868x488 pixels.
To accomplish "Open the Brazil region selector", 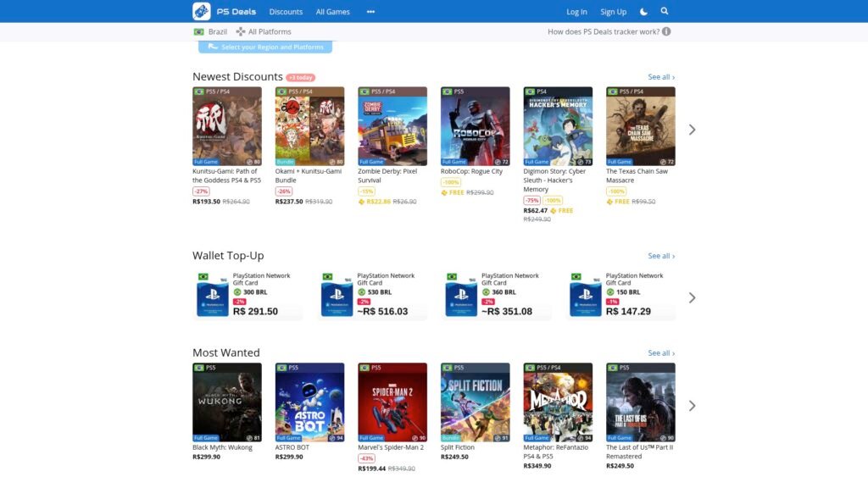I will pyautogui.click(x=210, y=31).
